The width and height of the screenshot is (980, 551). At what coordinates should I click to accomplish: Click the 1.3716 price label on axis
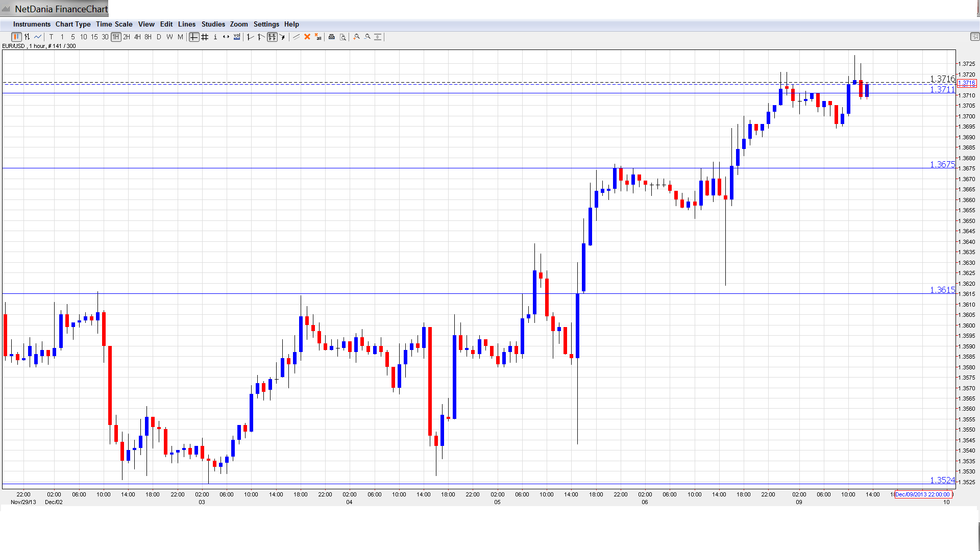[x=967, y=83]
